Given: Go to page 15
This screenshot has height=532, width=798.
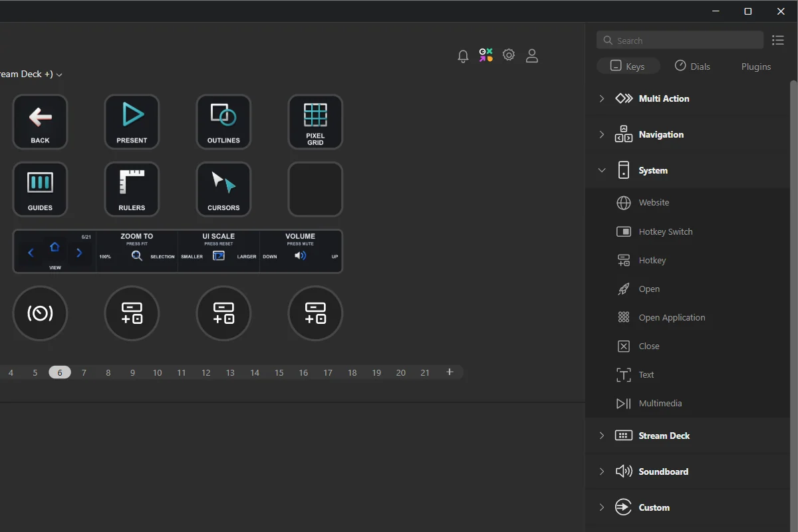Looking at the screenshot, I should tap(279, 372).
